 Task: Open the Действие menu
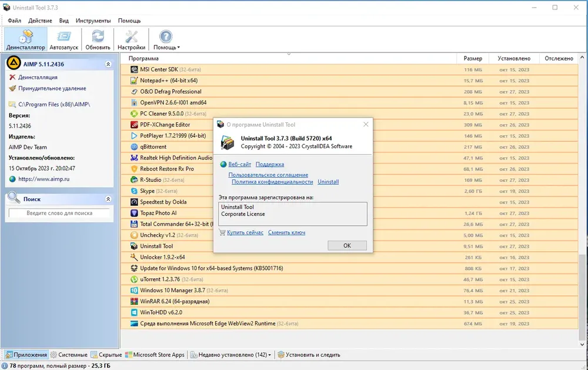point(40,21)
